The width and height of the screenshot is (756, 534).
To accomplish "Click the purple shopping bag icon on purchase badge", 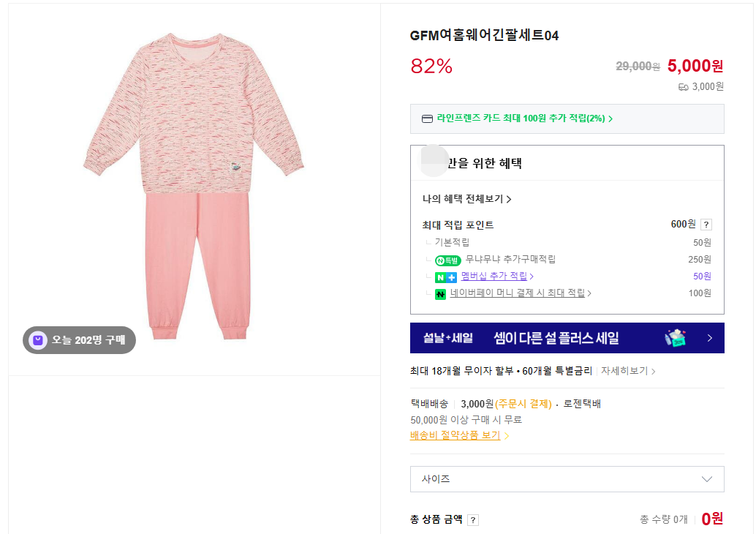I will pos(37,339).
